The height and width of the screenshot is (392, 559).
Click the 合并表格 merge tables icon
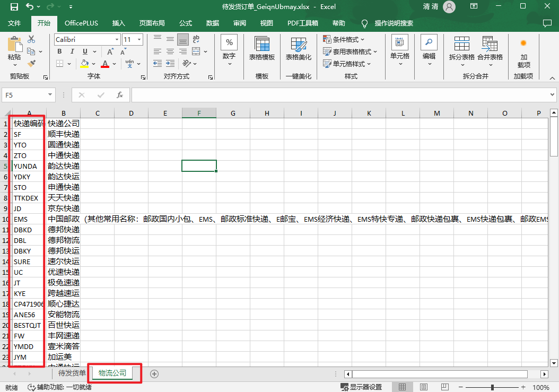coord(490,49)
